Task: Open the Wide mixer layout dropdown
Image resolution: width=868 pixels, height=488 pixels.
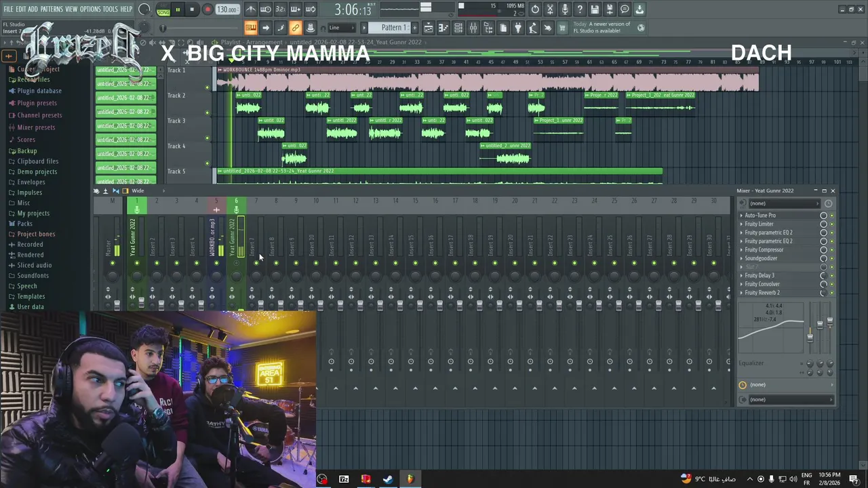Action: (x=138, y=191)
